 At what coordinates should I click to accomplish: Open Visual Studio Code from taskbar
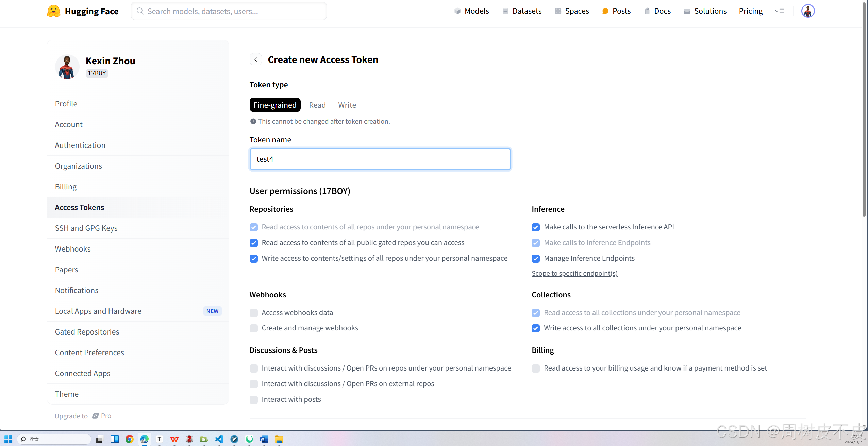point(219,439)
